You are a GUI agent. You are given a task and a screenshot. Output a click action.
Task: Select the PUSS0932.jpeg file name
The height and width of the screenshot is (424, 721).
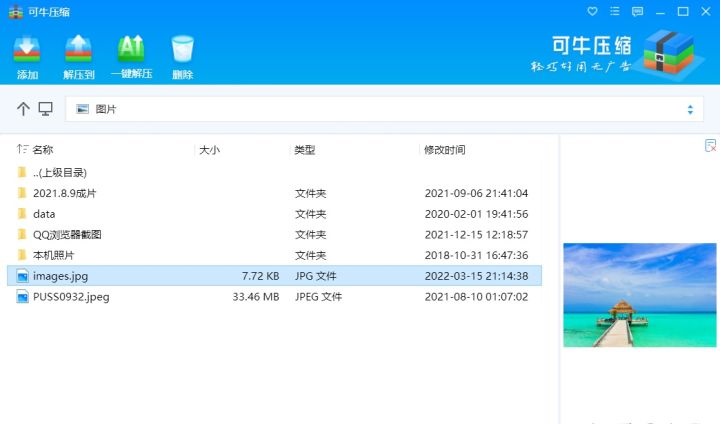[x=71, y=297]
